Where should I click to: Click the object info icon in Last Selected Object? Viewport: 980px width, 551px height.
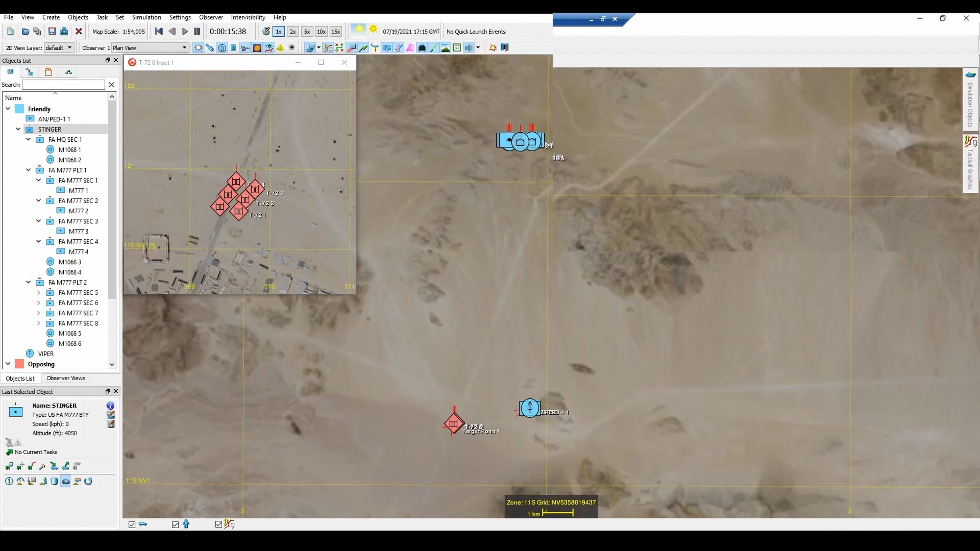coord(110,405)
